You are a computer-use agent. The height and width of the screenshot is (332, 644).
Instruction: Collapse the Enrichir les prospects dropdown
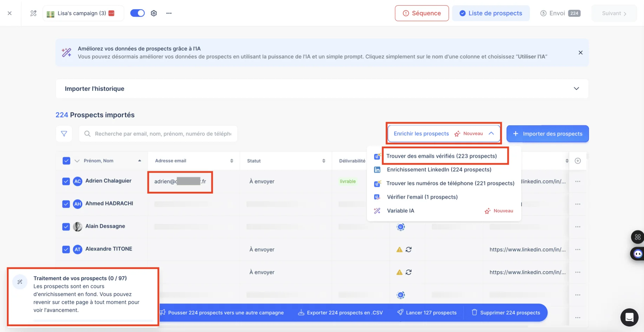coord(444,134)
